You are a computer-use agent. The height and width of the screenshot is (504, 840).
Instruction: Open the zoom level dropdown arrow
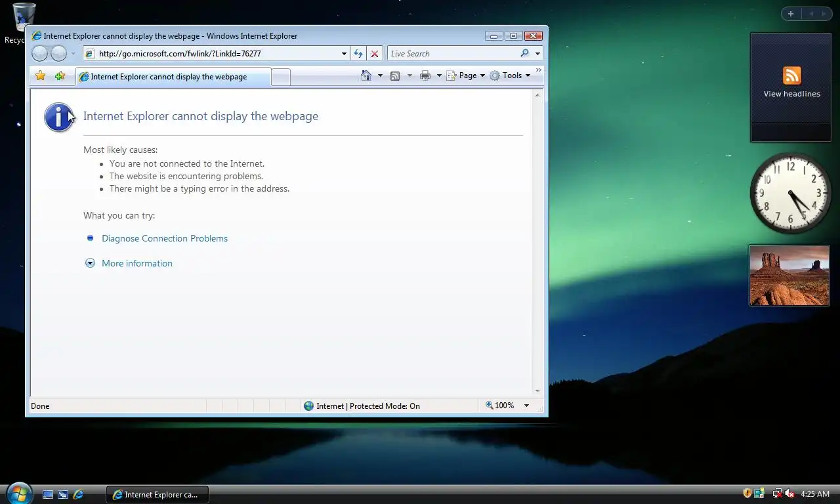tap(526, 406)
